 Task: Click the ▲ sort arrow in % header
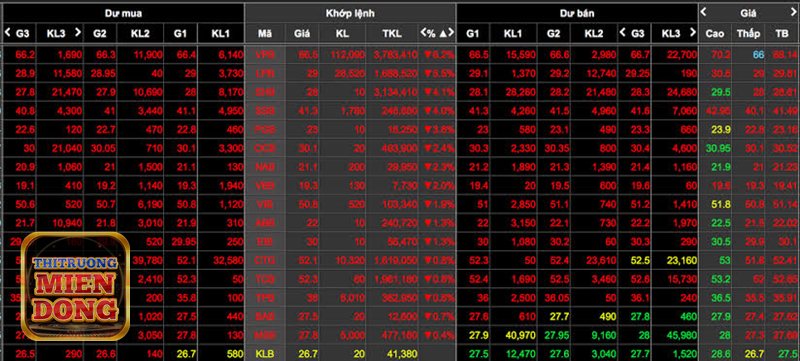(443, 33)
